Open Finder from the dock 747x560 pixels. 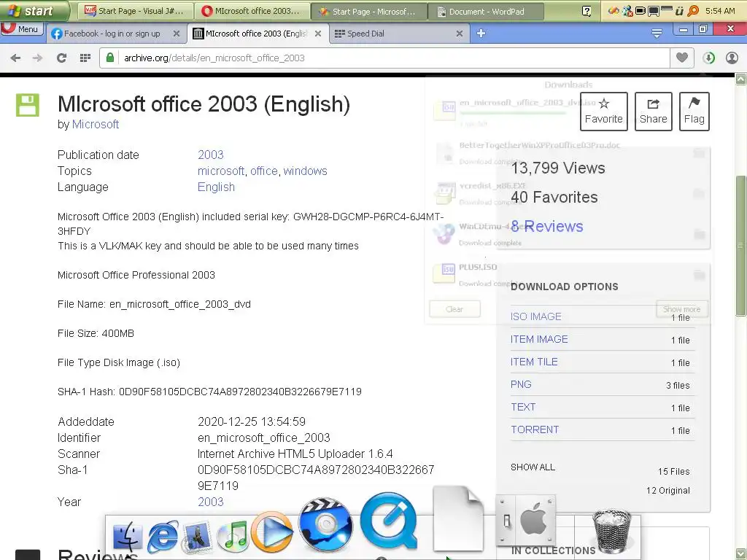coord(127,536)
